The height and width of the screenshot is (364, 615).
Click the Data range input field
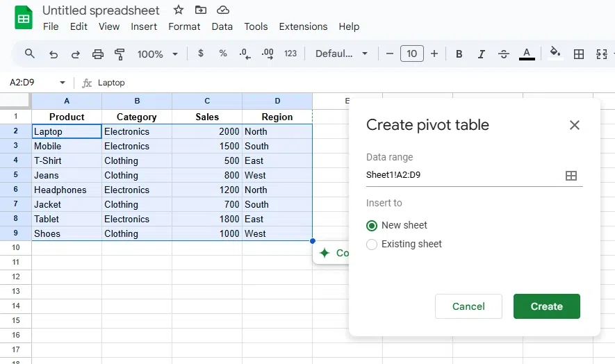pyautogui.click(x=462, y=176)
